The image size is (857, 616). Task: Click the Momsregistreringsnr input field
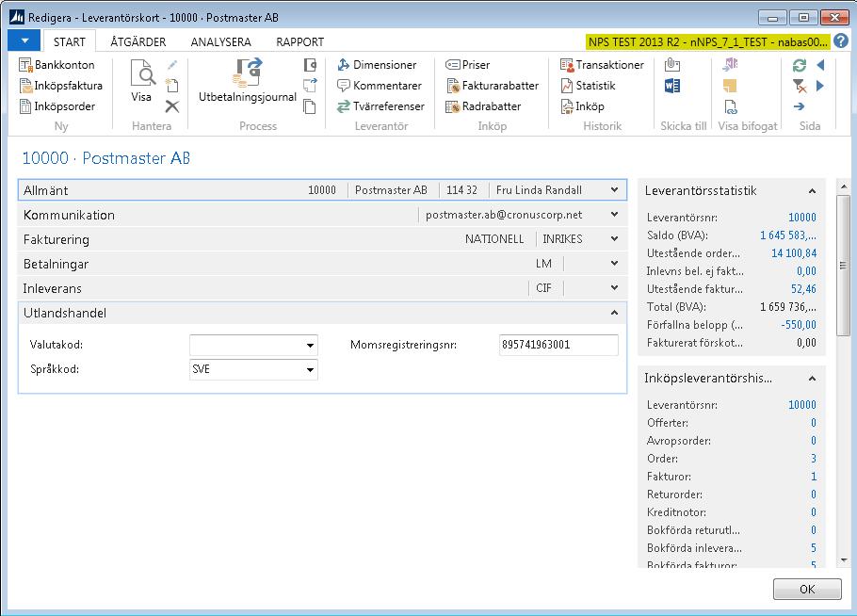pyautogui.click(x=558, y=345)
